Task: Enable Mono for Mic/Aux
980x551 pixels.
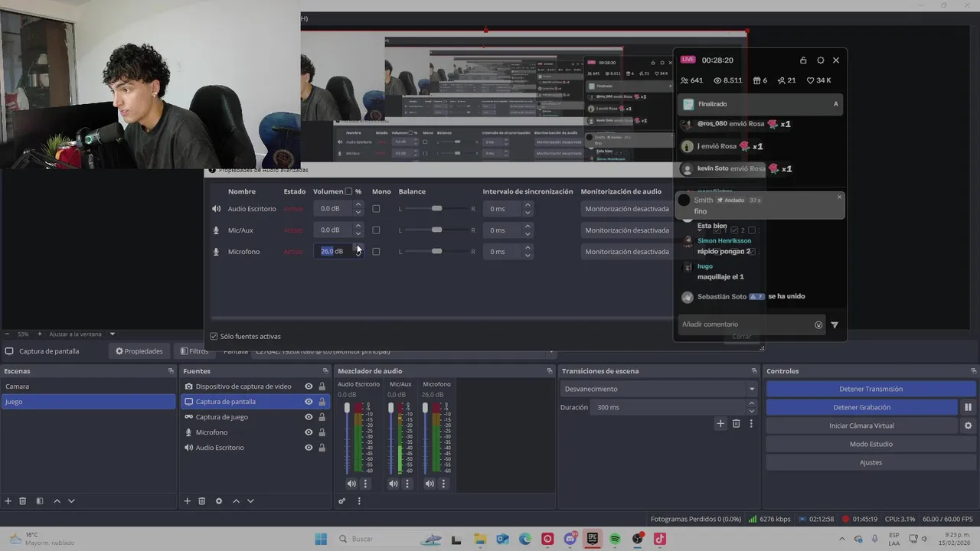Action: pos(376,230)
